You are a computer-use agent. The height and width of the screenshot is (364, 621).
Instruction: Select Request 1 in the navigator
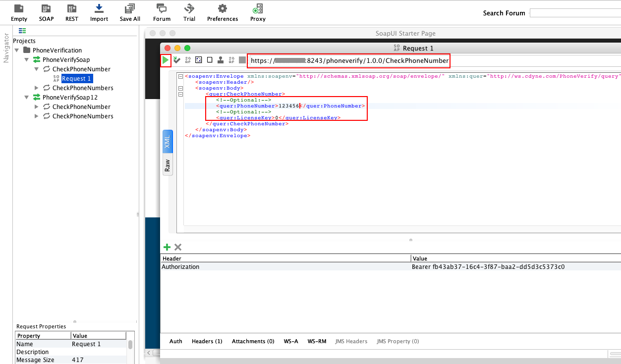click(x=76, y=78)
